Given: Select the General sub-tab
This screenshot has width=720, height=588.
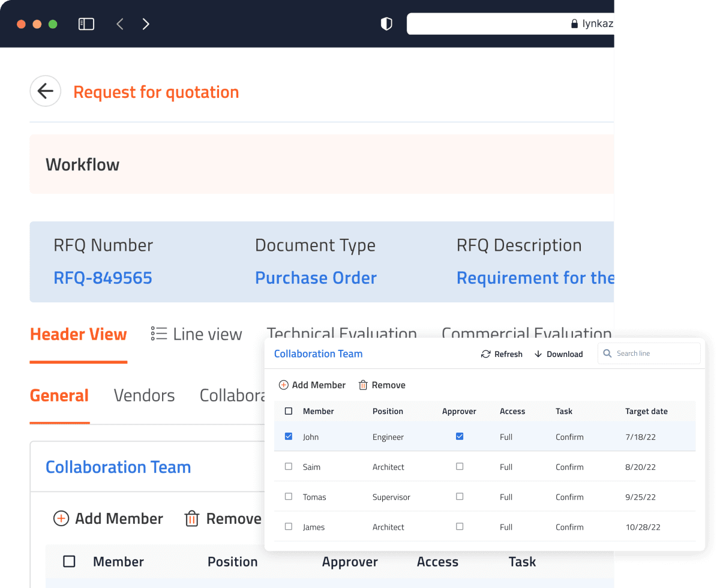Looking at the screenshot, I should (x=59, y=395).
